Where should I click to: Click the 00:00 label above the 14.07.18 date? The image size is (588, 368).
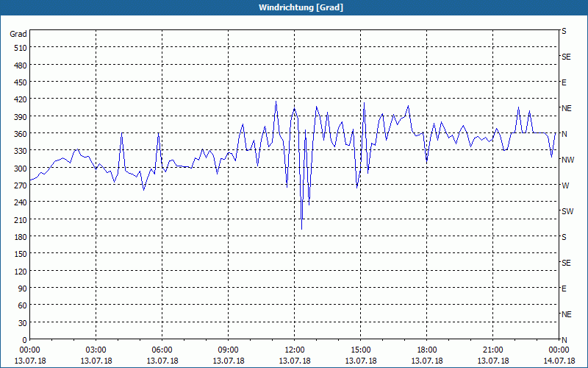559,350
